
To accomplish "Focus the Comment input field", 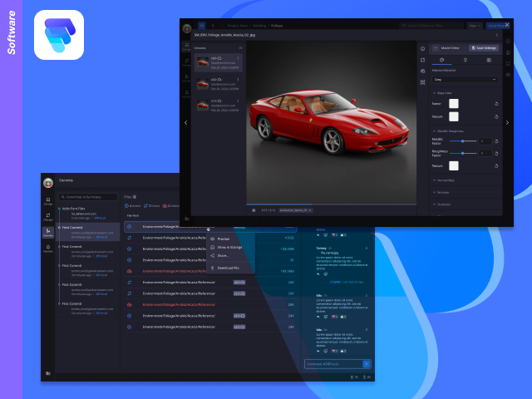I will [333, 364].
